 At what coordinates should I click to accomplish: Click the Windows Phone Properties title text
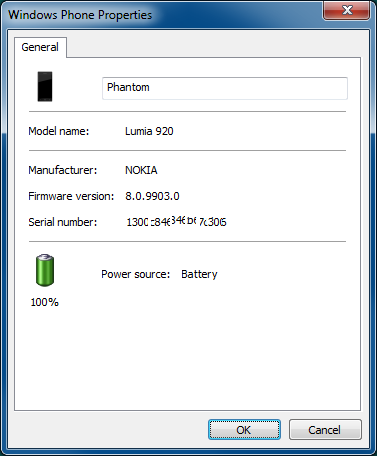coord(80,15)
